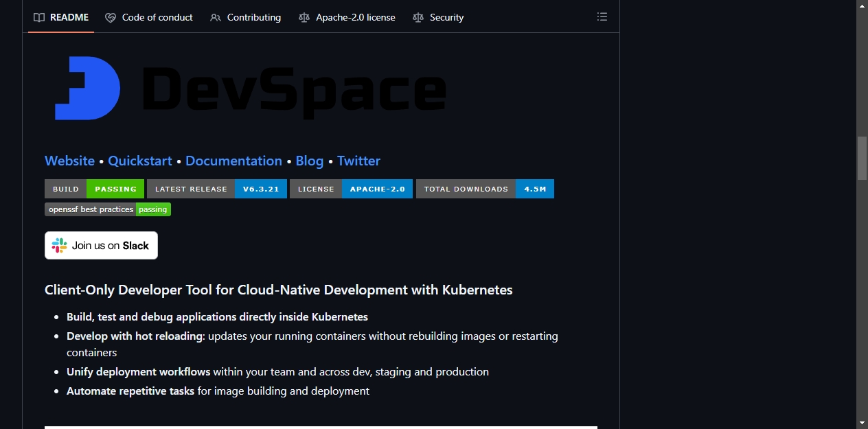Visit the Website link
Screen dimensions: 868x429
click(x=69, y=161)
